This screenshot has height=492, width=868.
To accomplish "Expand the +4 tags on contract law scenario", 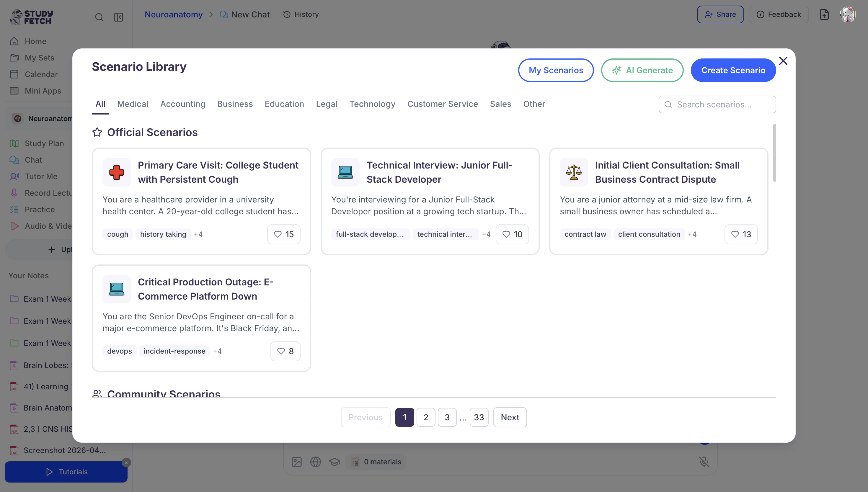I will (692, 234).
